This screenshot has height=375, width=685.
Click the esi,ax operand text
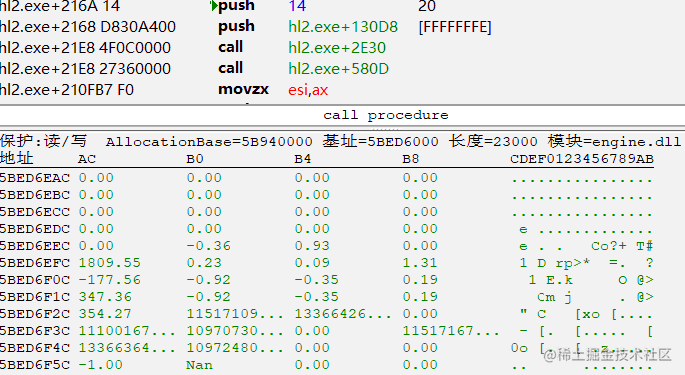(308, 90)
